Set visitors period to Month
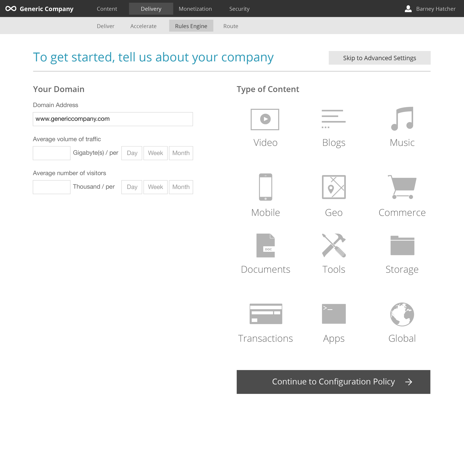464x476 pixels. [181, 187]
